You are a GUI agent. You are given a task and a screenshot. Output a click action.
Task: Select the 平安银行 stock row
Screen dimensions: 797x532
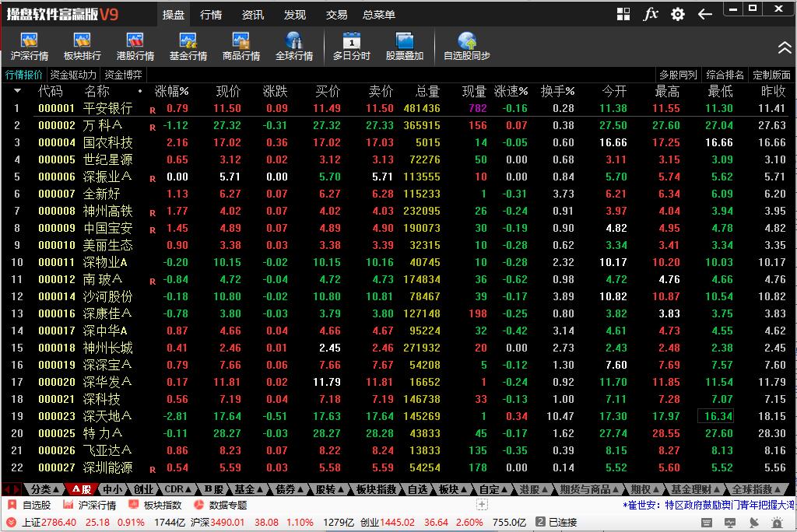tap(107, 108)
